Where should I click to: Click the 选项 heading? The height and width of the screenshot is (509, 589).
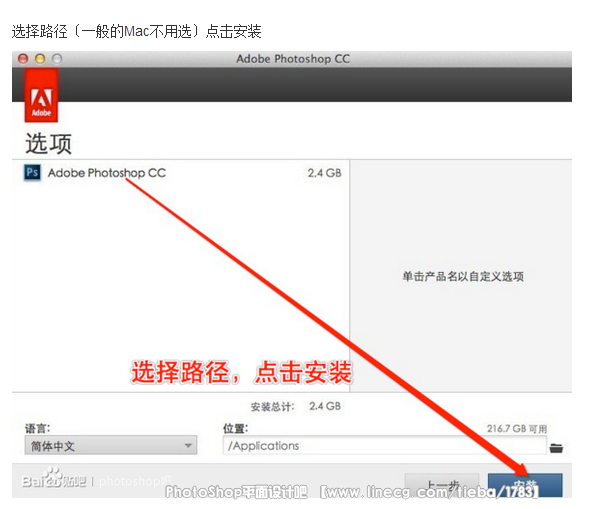(48, 143)
